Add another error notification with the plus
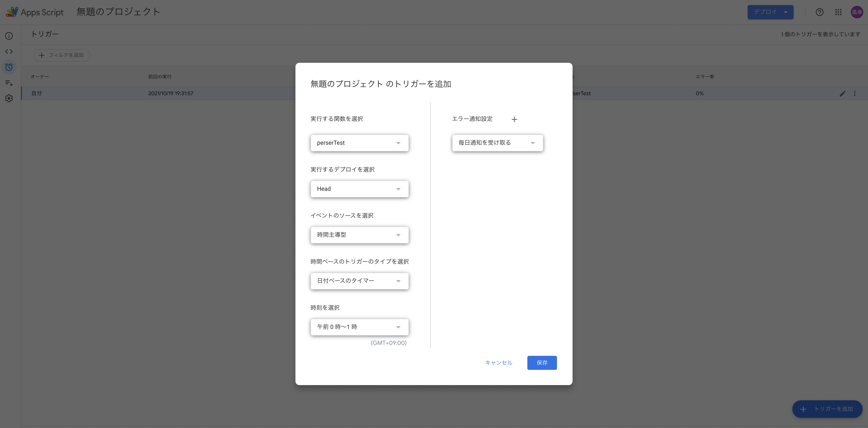The image size is (868, 428). click(x=514, y=119)
